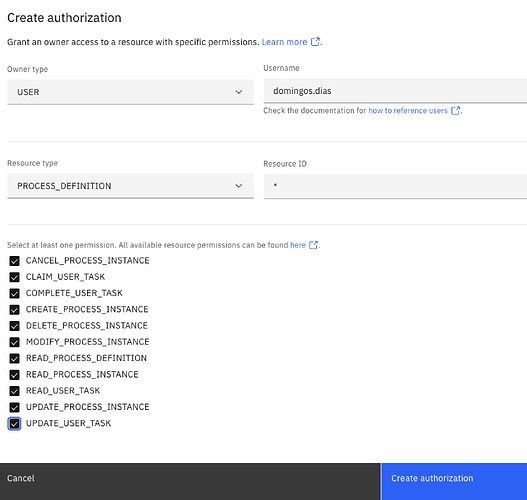Open the Owner type USER dropdown
The height and width of the screenshot is (500, 527).
pyautogui.click(x=130, y=92)
